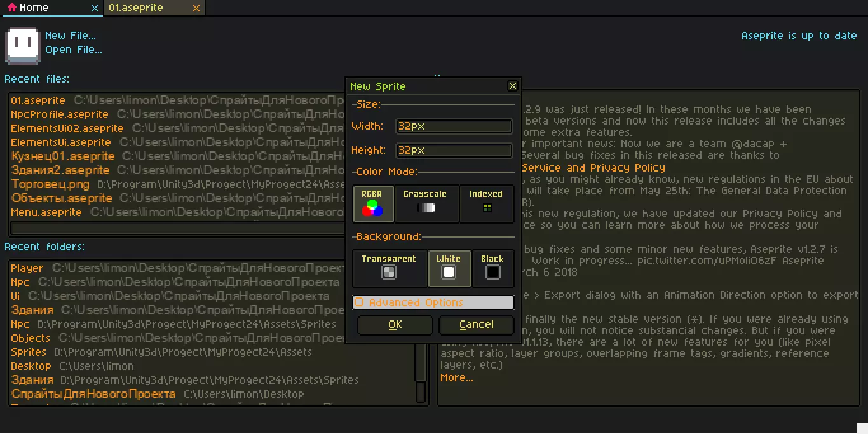Click recent files horizontal scrollbar
Image resolution: width=868 pixels, height=434 pixels.
(x=178, y=227)
